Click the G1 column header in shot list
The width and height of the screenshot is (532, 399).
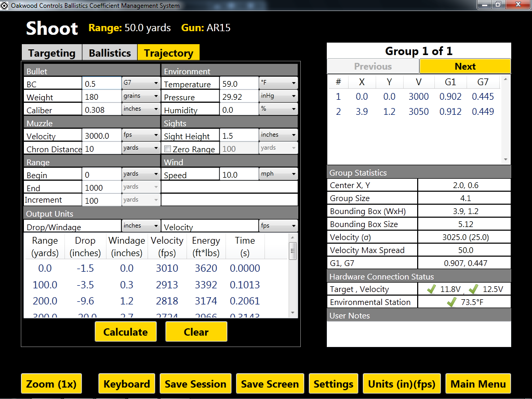click(450, 82)
